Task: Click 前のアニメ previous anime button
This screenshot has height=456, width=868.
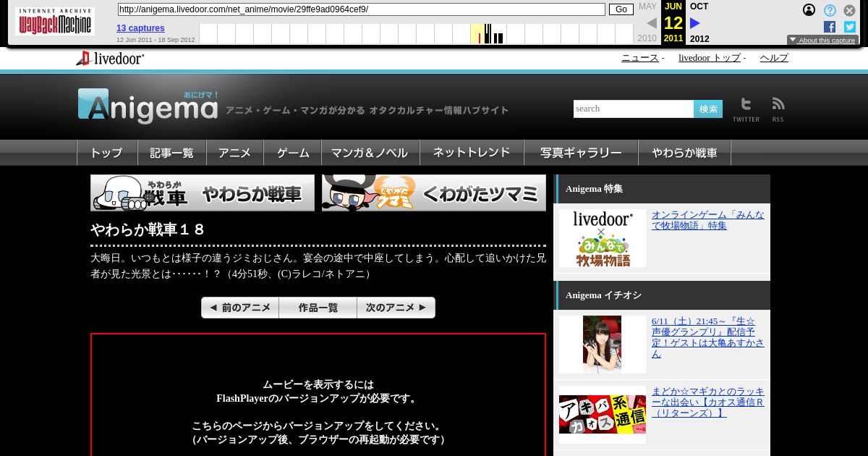Action: pos(240,308)
